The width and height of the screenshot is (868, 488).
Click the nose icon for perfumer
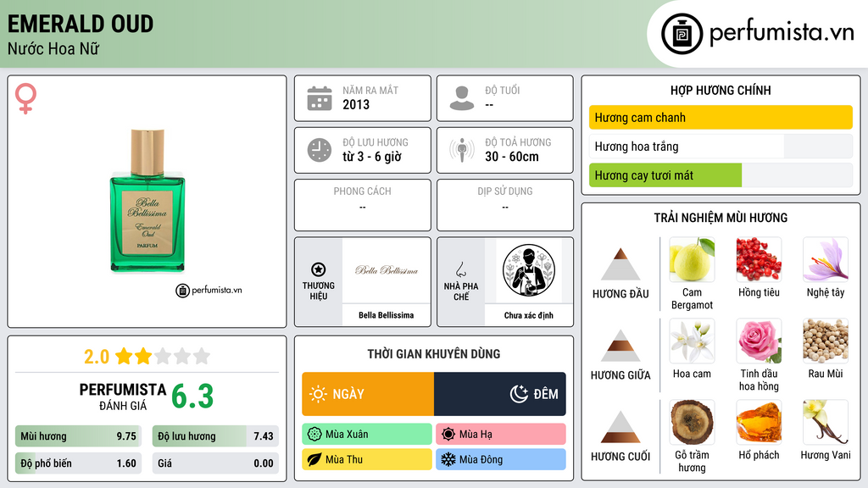click(x=460, y=269)
